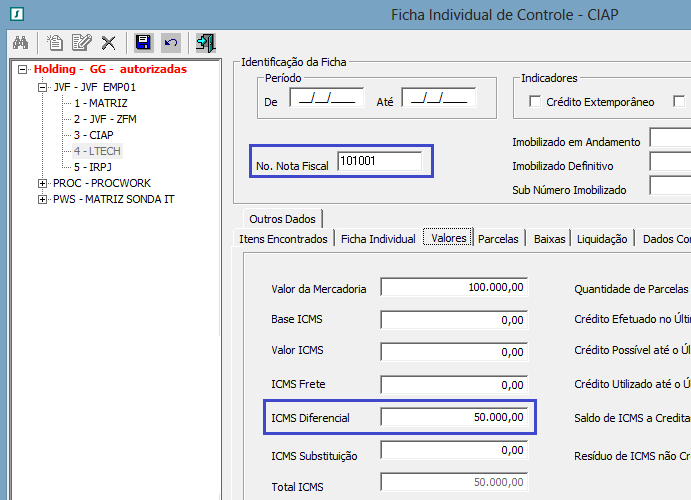The width and height of the screenshot is (691, 500).
Task: Open the Itens Encontrados tab
Action: pos(283,239)
